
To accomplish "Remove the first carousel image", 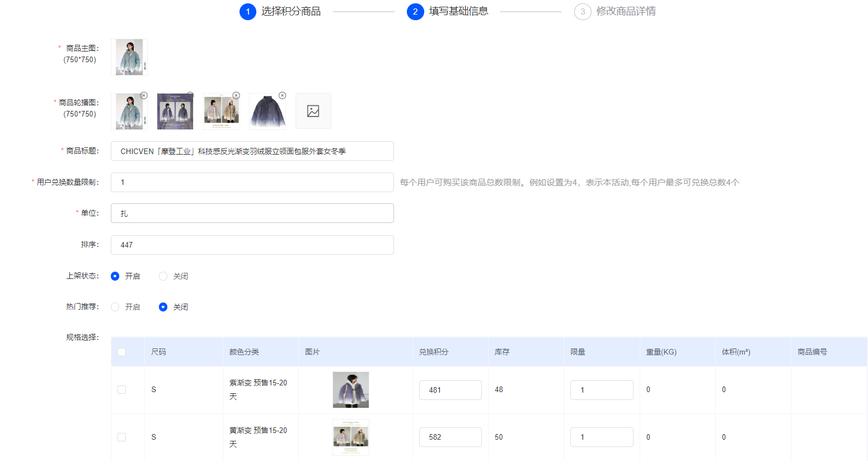I will [144, 95].
